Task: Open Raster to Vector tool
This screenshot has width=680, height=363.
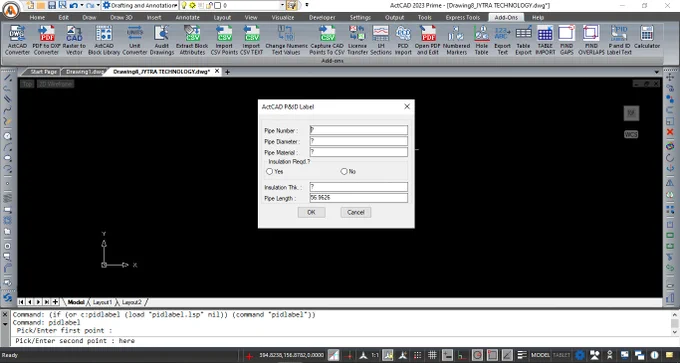Action: 74,40
